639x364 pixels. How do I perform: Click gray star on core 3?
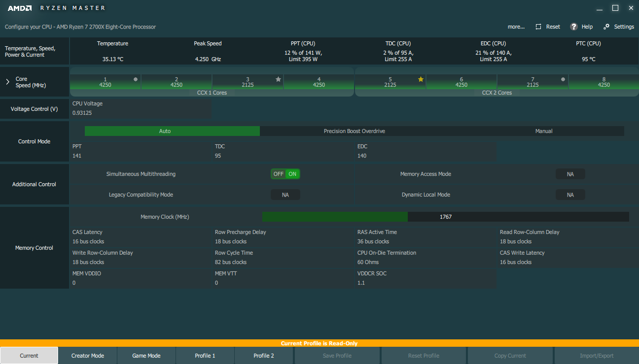click(x=278, y=79)
